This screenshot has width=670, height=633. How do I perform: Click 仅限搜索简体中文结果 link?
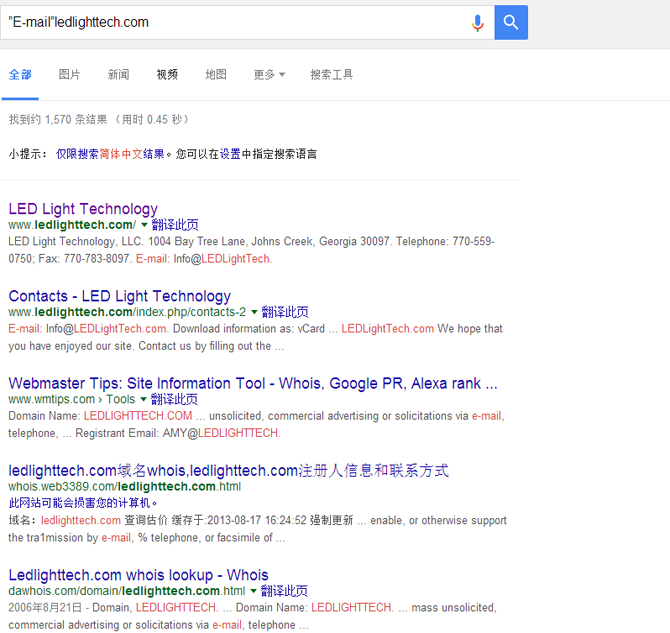(110, 154)
